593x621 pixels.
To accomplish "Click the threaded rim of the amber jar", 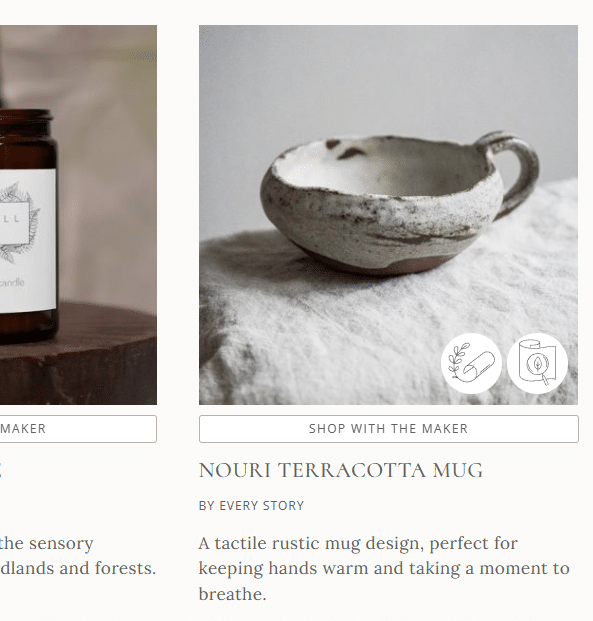I will tap(26, 116).
